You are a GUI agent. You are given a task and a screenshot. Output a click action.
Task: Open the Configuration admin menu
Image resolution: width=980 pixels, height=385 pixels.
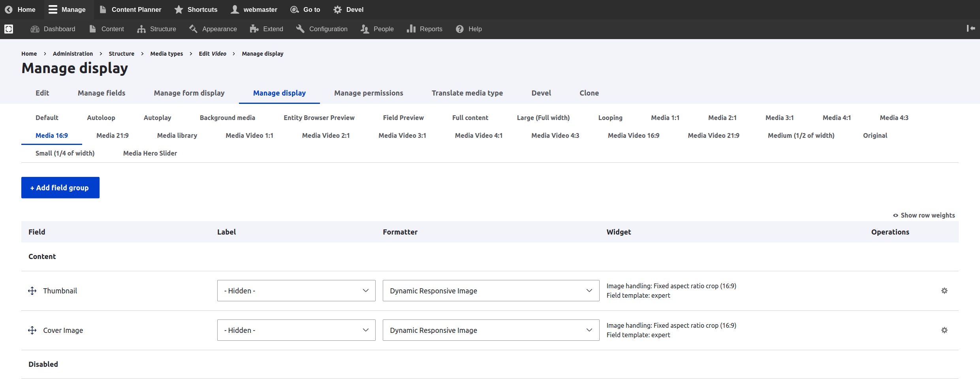(x=322, y=29)
